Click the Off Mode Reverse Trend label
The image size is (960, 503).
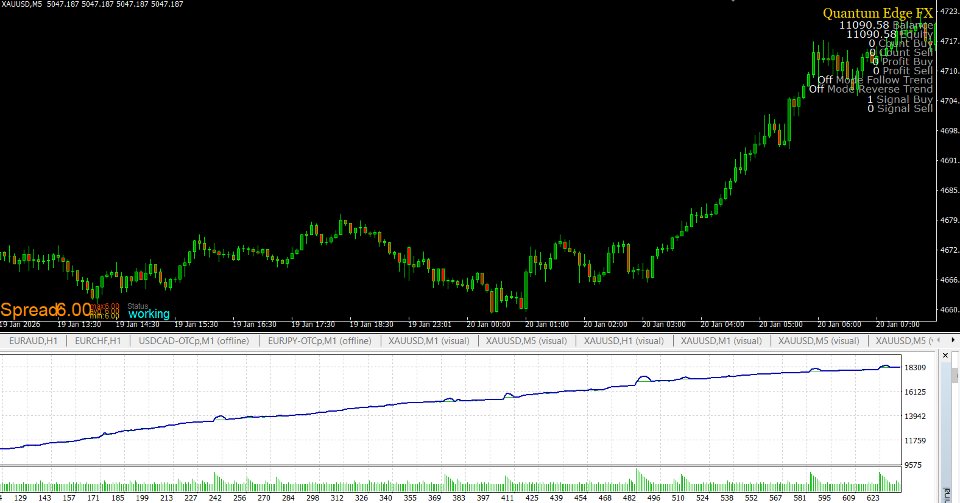pyautogui.click(x=871, y=89)
